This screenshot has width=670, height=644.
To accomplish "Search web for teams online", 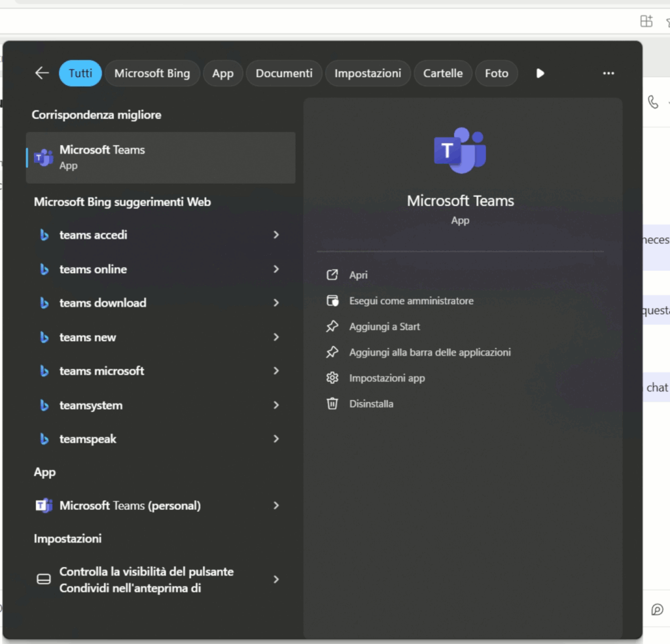I will pos(93,269).
